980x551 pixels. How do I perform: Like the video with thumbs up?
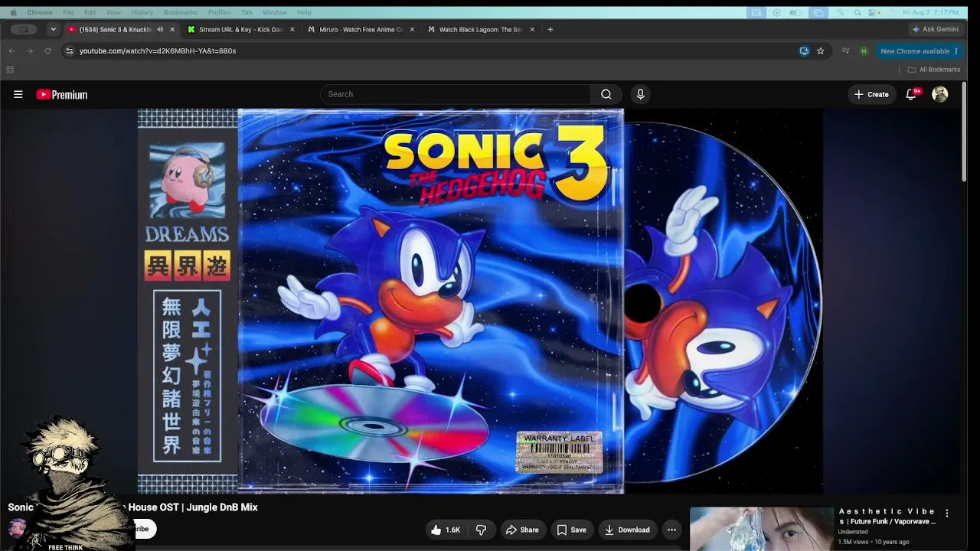coord(446,530)
